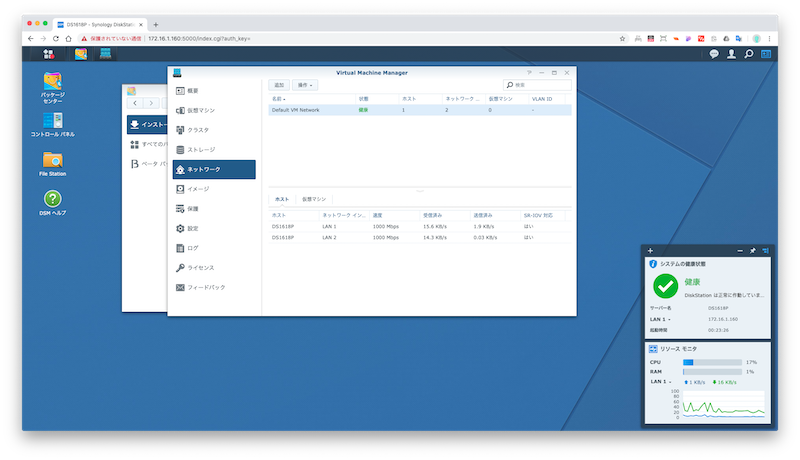The image size is (800, 460).
Task: Bookmark page with star icon
Action: tap(622, 39)
